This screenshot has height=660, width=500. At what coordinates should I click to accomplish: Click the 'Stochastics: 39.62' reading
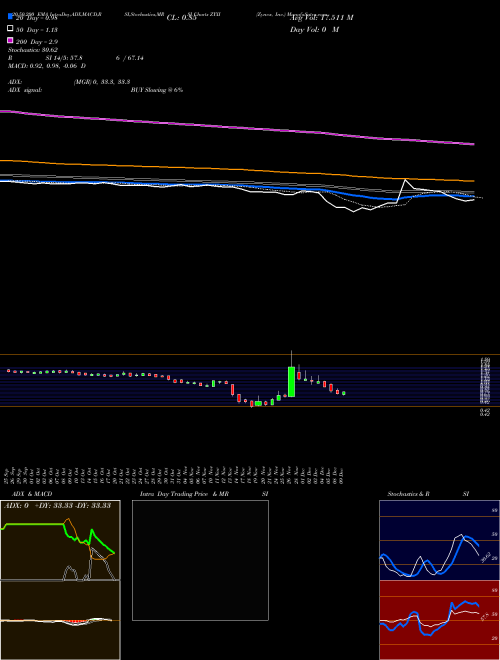[33, 50]
